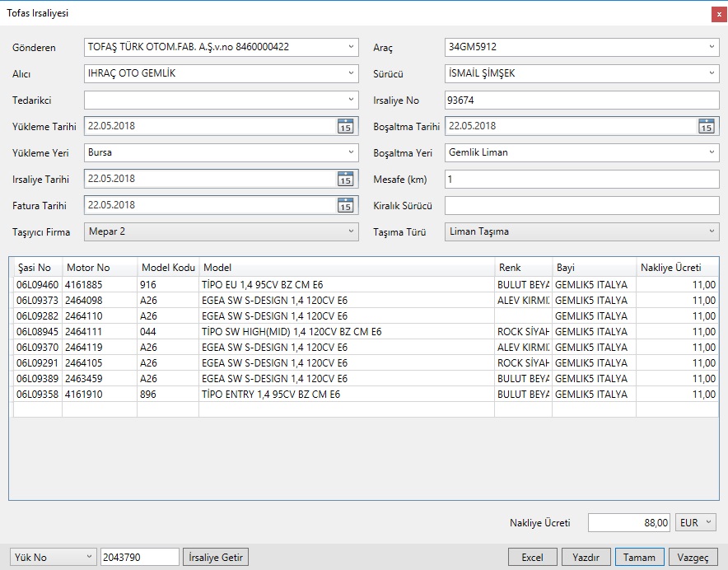This screenshot has height=570, width=728.
Task: Open the Boşaltma Yeri dropdown
Action: 712,152
